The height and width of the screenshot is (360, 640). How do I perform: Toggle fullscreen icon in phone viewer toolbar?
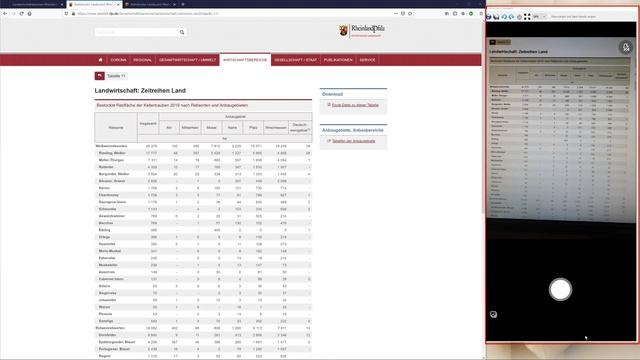pos(527,17)
